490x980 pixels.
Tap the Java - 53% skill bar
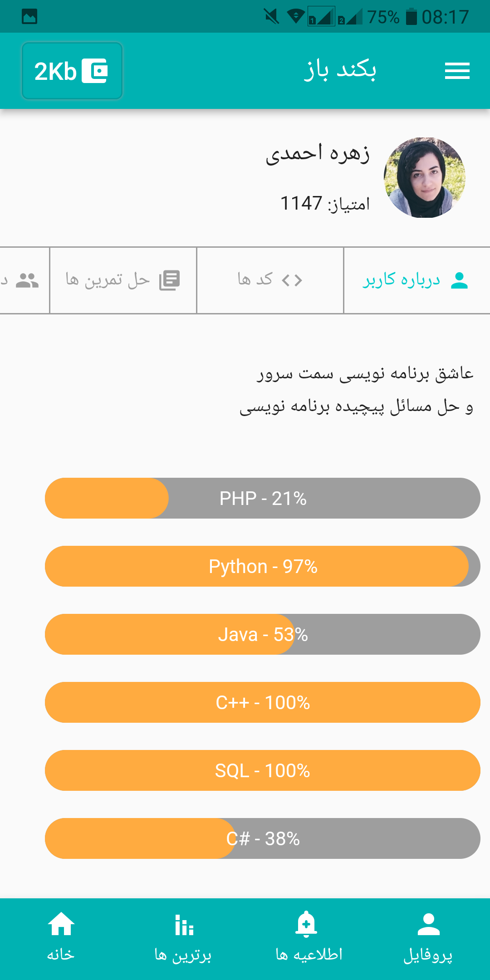[x=263, y=634]
